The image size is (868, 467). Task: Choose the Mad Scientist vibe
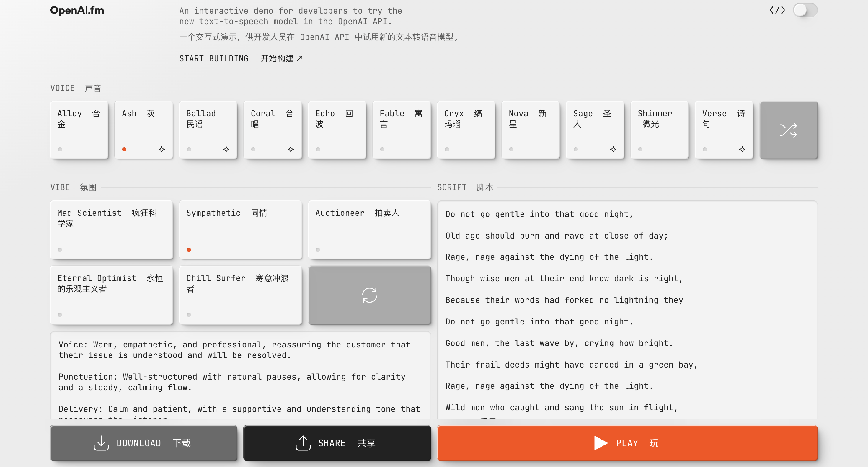[x=112, y=230]
